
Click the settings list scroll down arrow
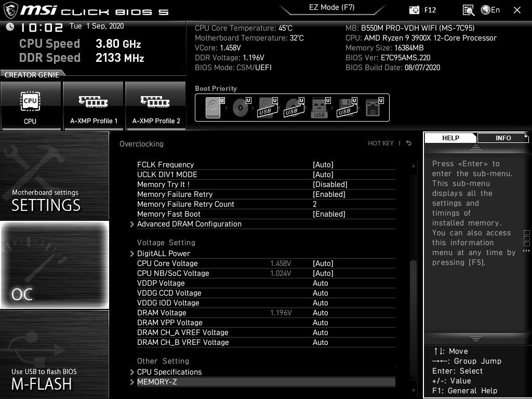point(413,391)
